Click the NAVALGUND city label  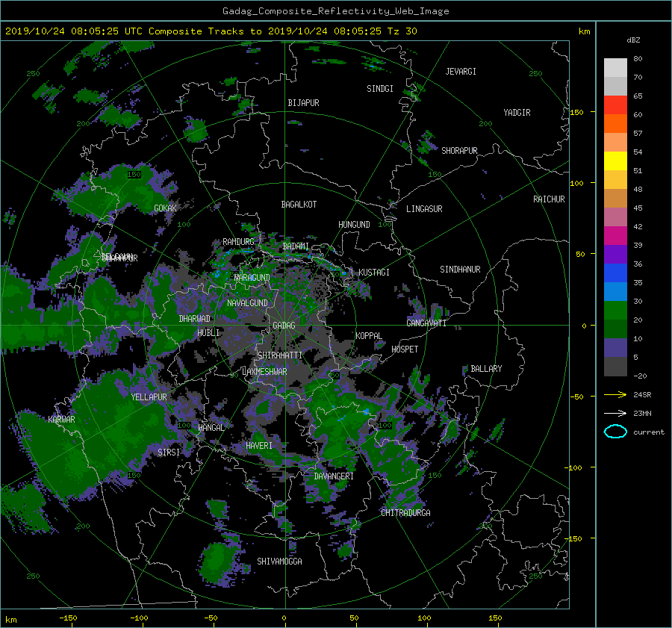[x=247, y=303]
